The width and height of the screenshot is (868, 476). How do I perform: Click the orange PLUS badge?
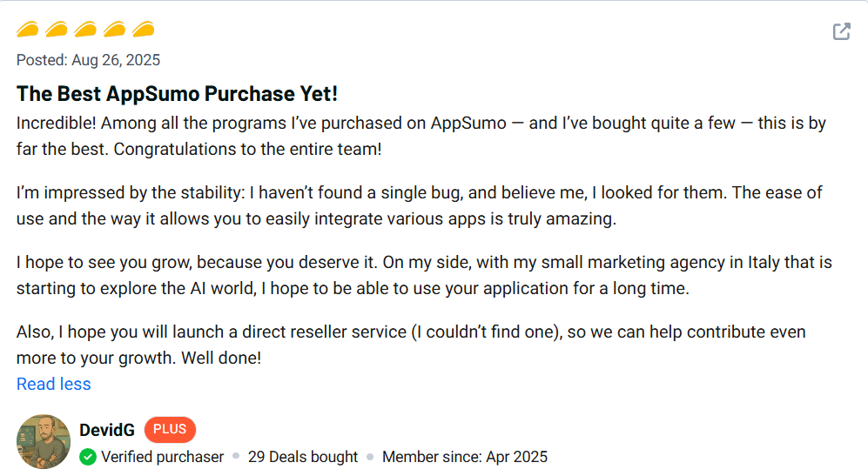170,429
